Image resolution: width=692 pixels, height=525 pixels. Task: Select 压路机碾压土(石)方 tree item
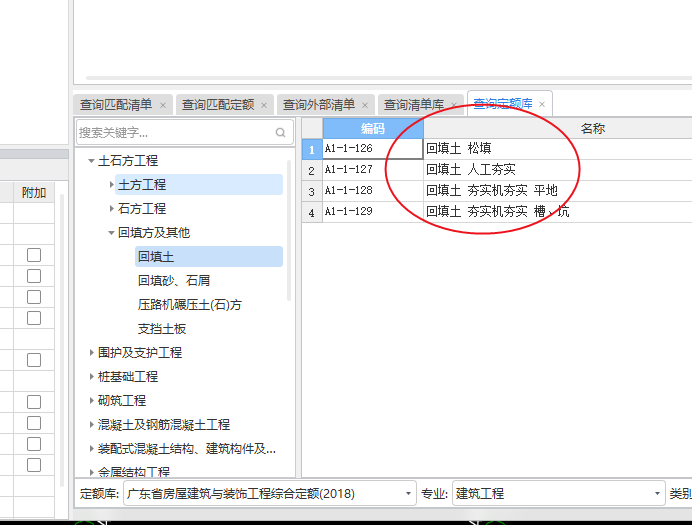click(190, 304)
